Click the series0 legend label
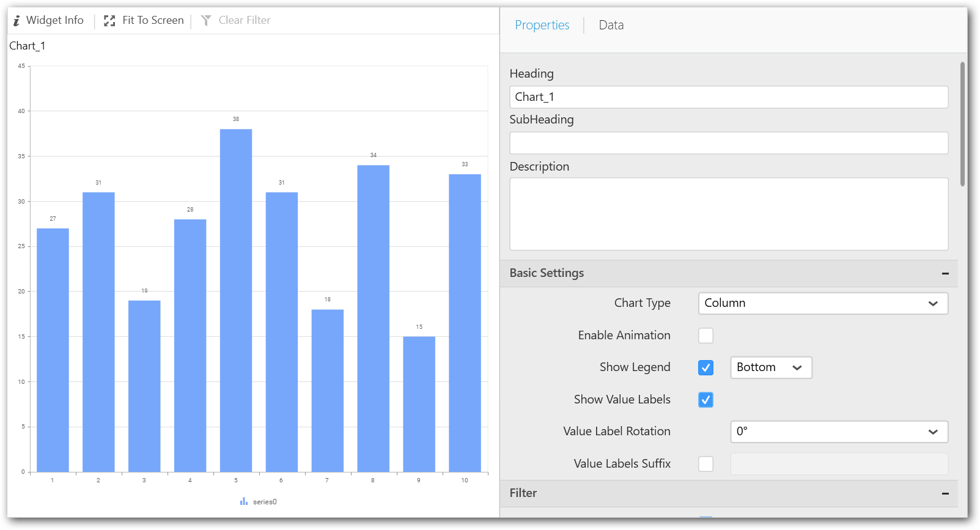The width and height of the screenshot is (980, 530). 265,502
